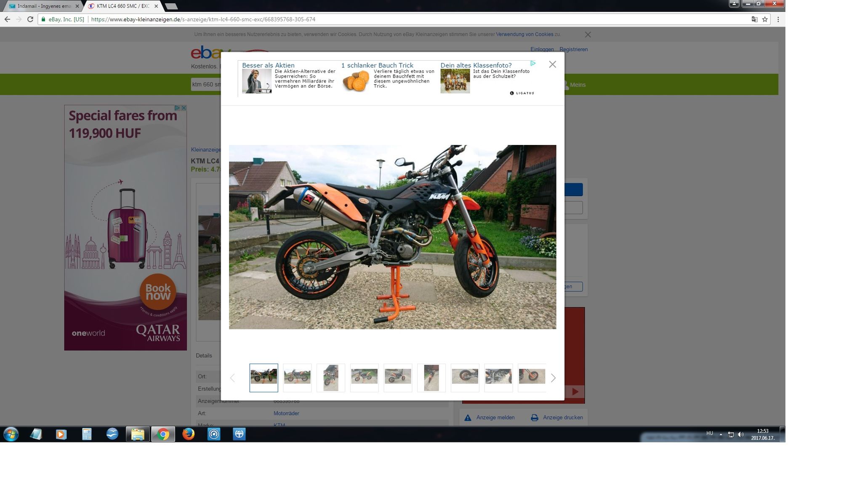The image size is (868, 493).
Task: Close the KTM LC4 660 SMC tab
Action: [156, 6]
